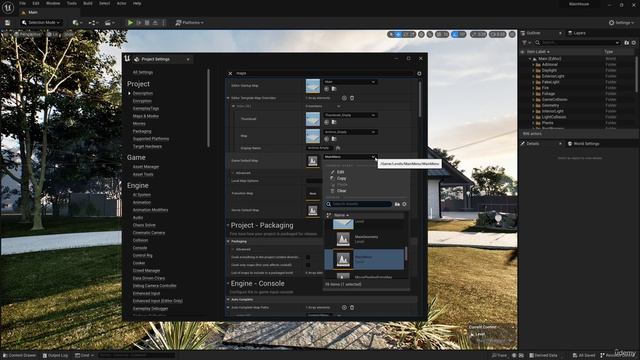The height and width of the screenshot is (360, 640).
Task: Open Supported Platforms settings category
Action: 151,139
